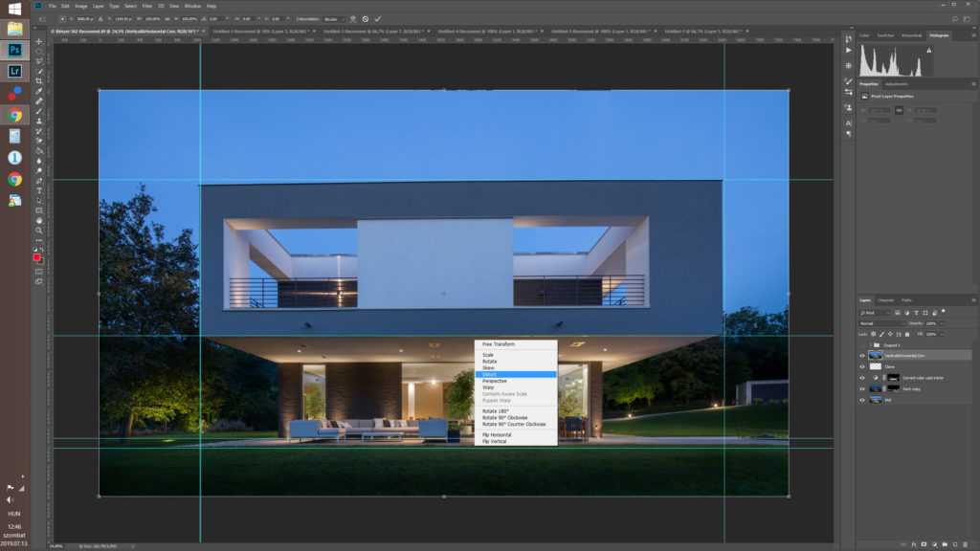
Task: Open the Filter menu in the menu bar
Action: (147, 6)
